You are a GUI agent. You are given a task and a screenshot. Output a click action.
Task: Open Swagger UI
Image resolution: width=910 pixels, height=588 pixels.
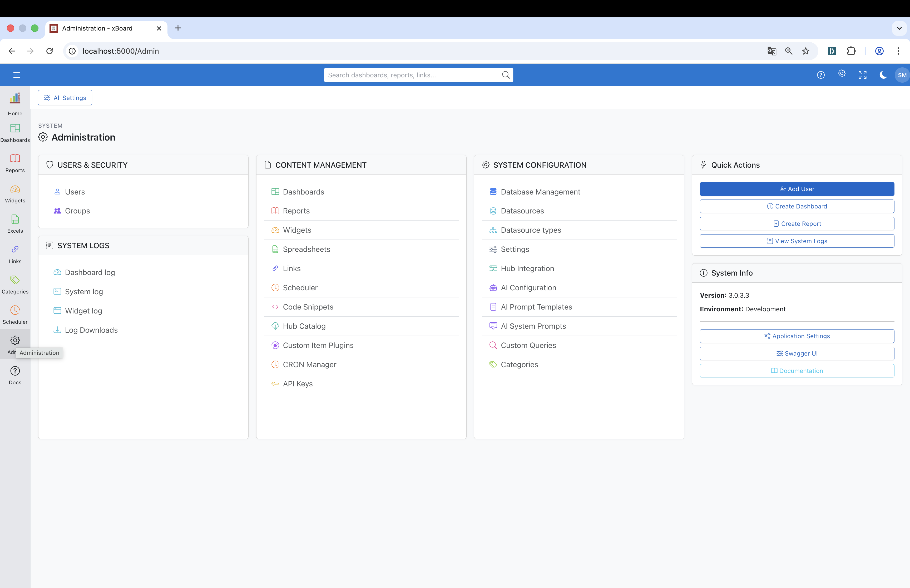797,353
